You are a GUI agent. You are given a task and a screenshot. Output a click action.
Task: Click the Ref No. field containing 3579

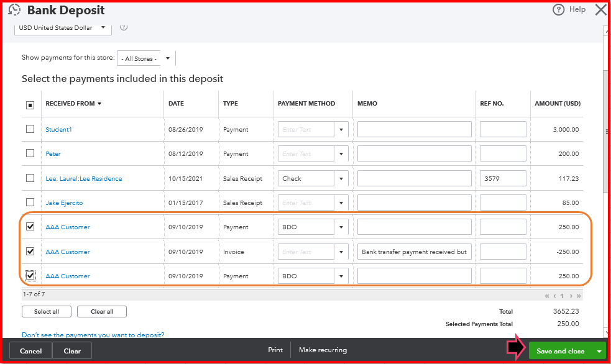coord(503,179)
